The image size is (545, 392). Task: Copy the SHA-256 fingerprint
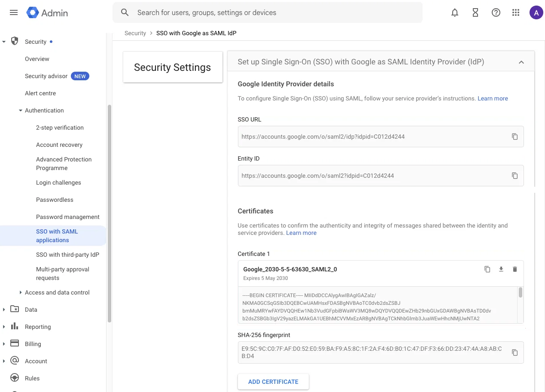tap(515, 352)
